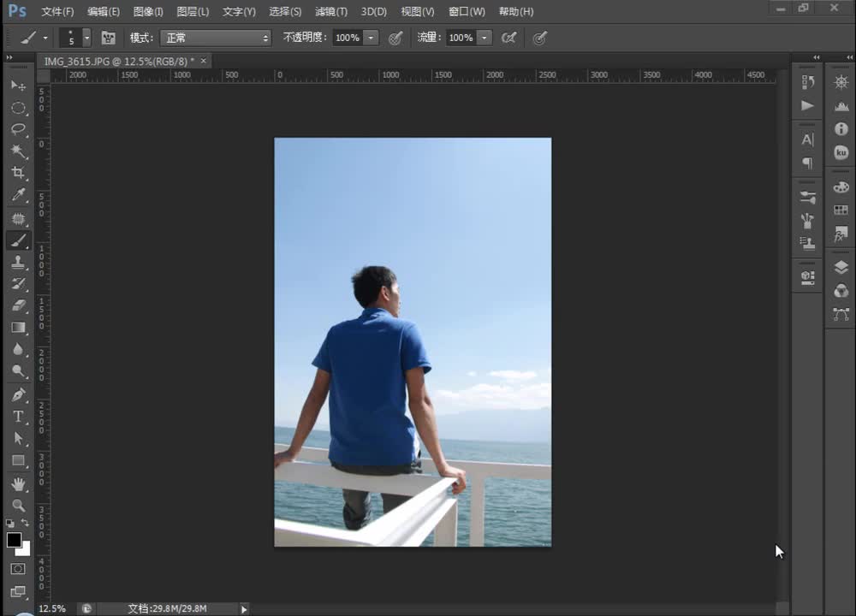Expand the opacity 不透明度 slider dropdown
This screenshot has height=616, width=856.
(371, 38)
